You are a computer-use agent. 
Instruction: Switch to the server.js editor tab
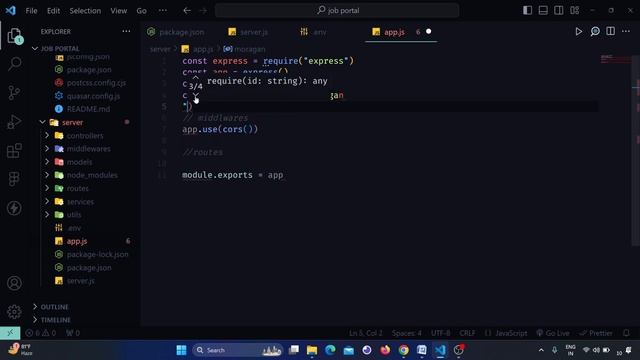tap(254, 32)
